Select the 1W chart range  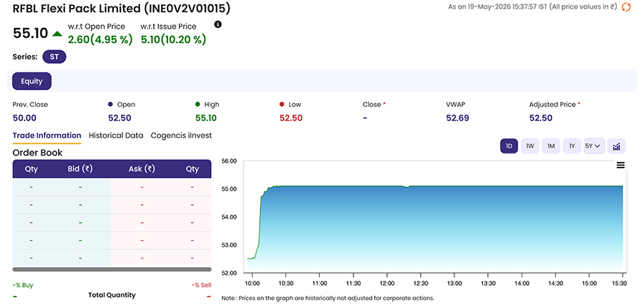pyautogui.click(x=530, y=146)
